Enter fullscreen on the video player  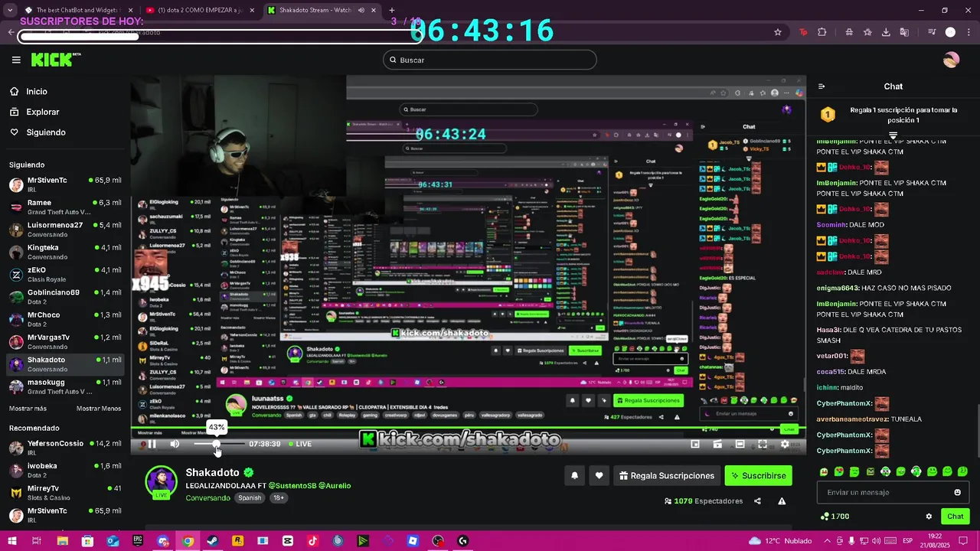[763, 444]
